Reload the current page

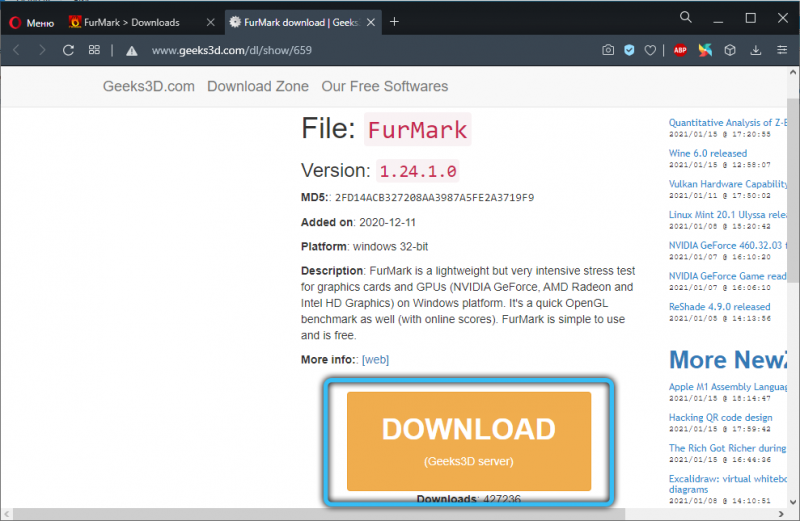click(68, 50)
